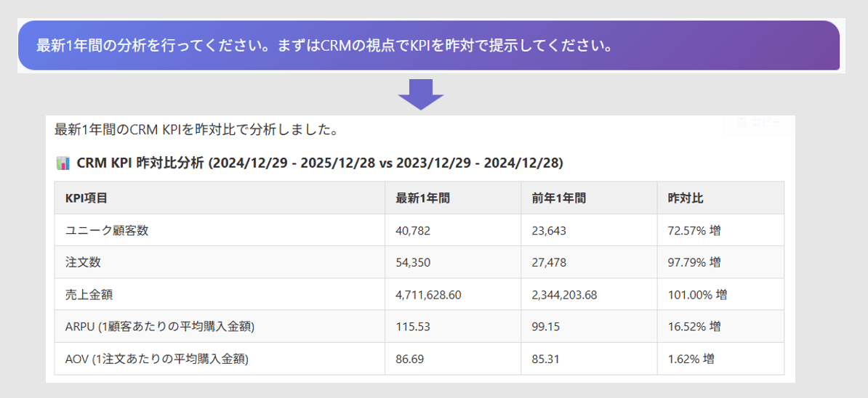Click the AOV row label
This screenshot has height=398, width=868.
(156, 359)
